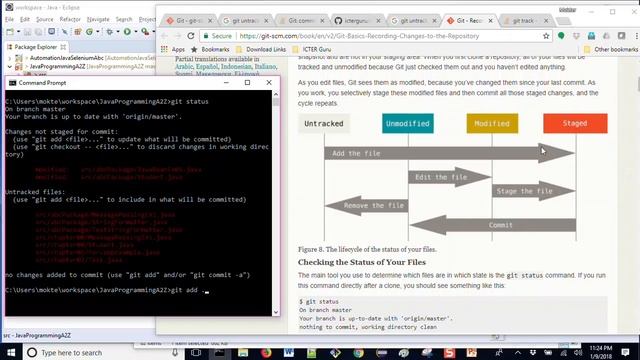Click the green Hangouts extension icon
Image resolution: width=640 pixels, height=360 pixels.
tap(561, 36)
